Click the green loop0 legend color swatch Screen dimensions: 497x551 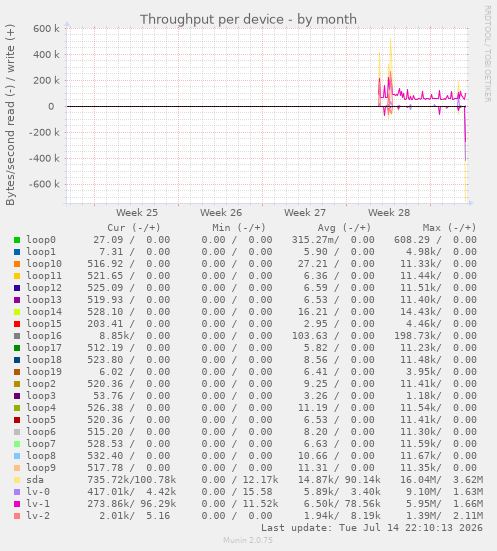coord(17,240)
